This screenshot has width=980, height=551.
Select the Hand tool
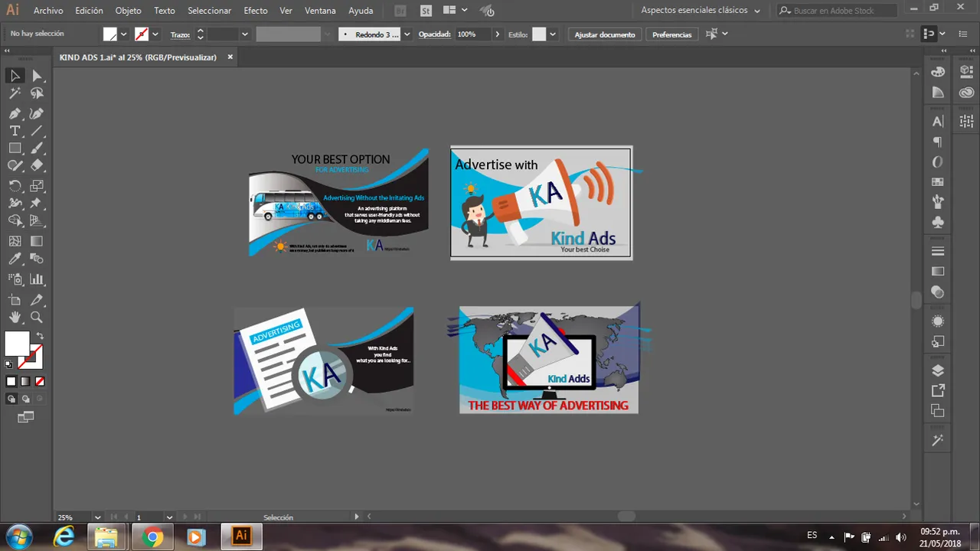click(15, 317)
